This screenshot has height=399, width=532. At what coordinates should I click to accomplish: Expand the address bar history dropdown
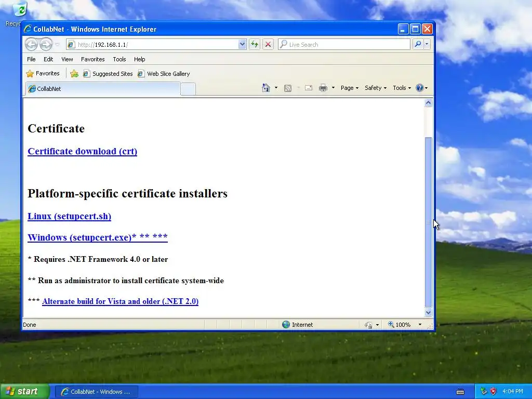click(x=242, y=45)
